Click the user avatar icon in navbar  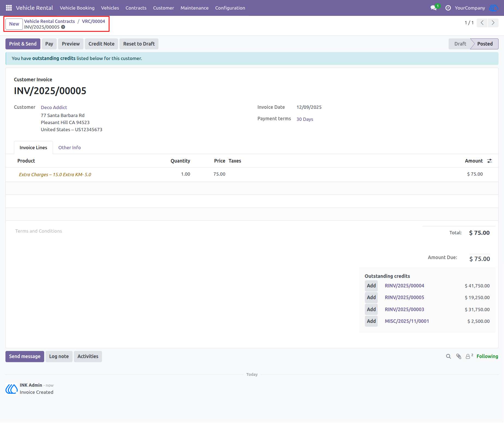[x=493, y=8]
